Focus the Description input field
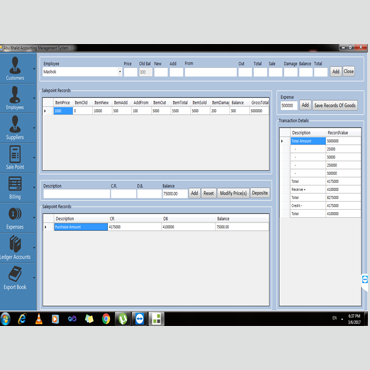The height and width of the screenshot is (370, 370). pyautogui.click(x=77, y=194)
